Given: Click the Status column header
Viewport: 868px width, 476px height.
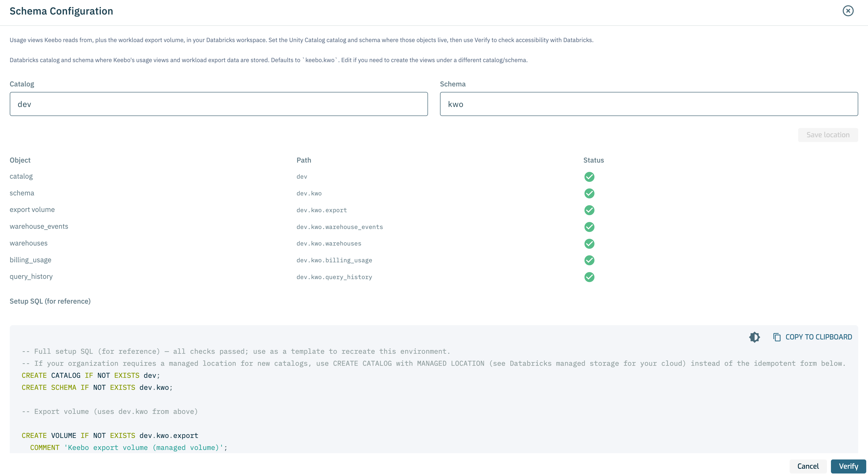Looking at the screenshot, I should click(593, 160).
